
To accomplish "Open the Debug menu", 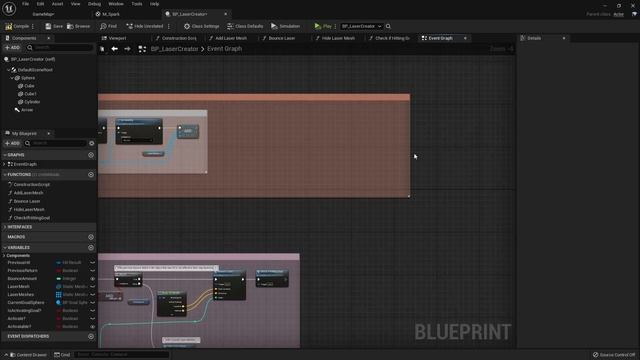I will coord(94,4).
